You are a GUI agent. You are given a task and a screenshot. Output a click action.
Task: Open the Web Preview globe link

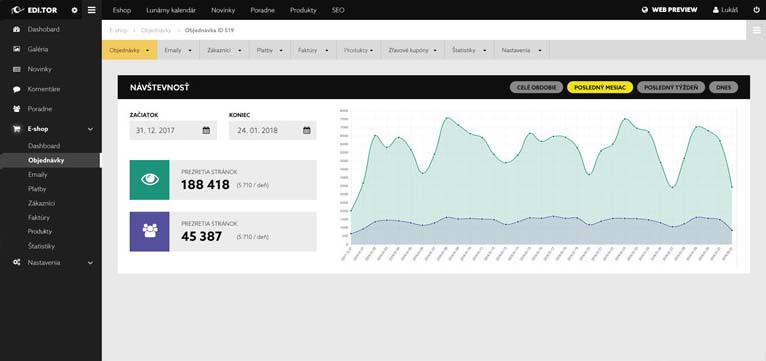coord(669,10)
